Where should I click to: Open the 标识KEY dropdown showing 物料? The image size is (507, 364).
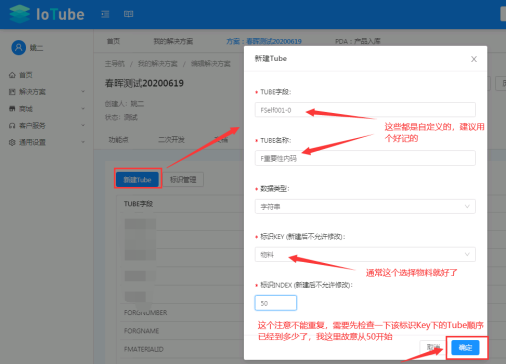(x=365, y=255)
